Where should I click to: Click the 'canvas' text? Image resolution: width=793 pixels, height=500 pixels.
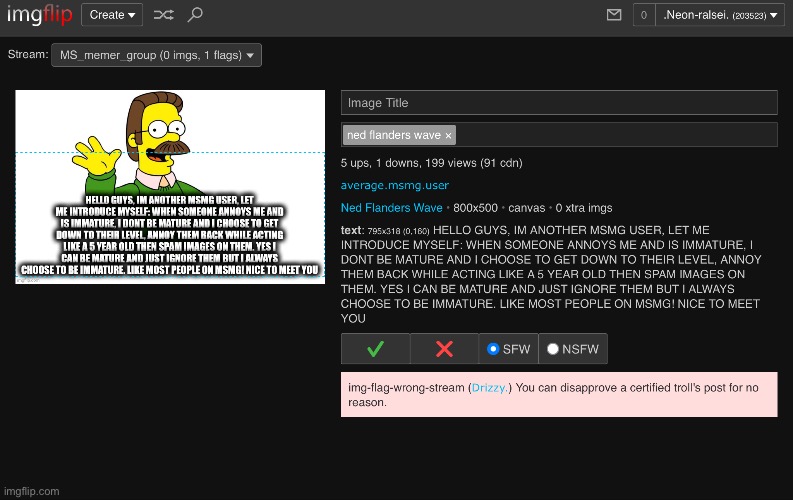(526, 208)
